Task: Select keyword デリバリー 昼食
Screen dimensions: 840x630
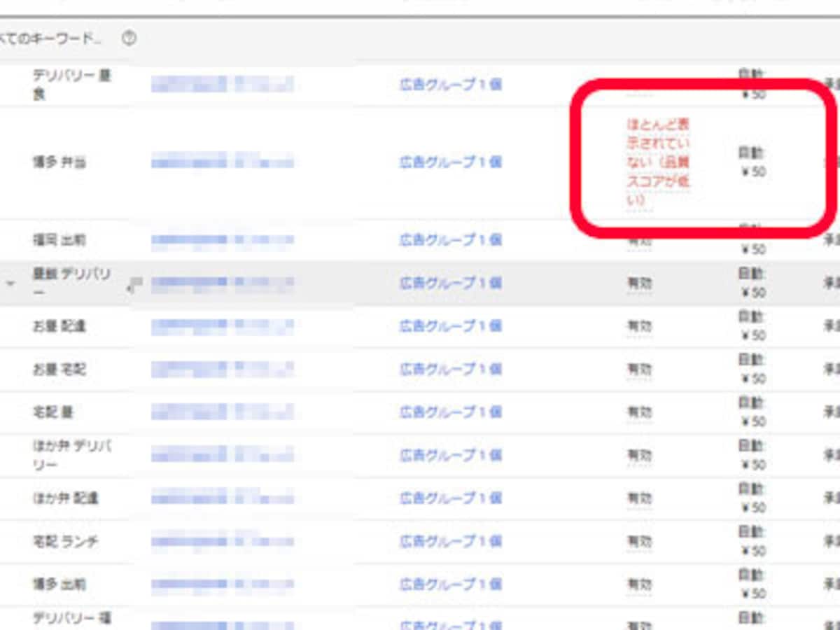Action: point(72,84)
